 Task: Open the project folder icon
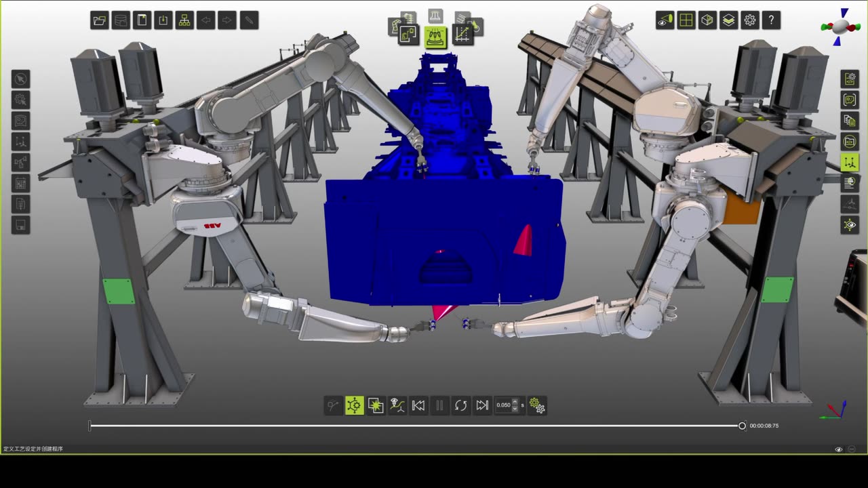(100, 20)
